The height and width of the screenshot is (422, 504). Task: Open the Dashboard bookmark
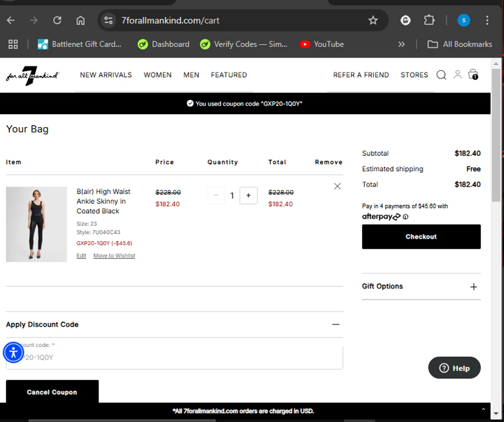point(164,44)
